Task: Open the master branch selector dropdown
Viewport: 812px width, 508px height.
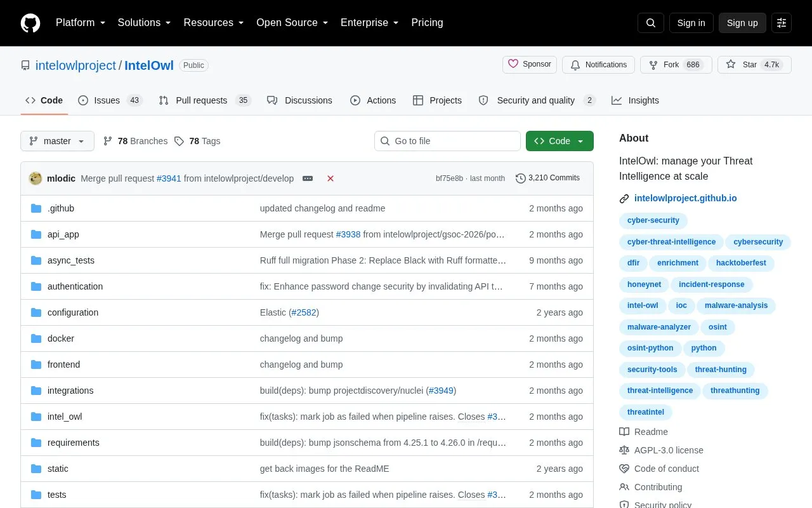Action: point(57,141)
